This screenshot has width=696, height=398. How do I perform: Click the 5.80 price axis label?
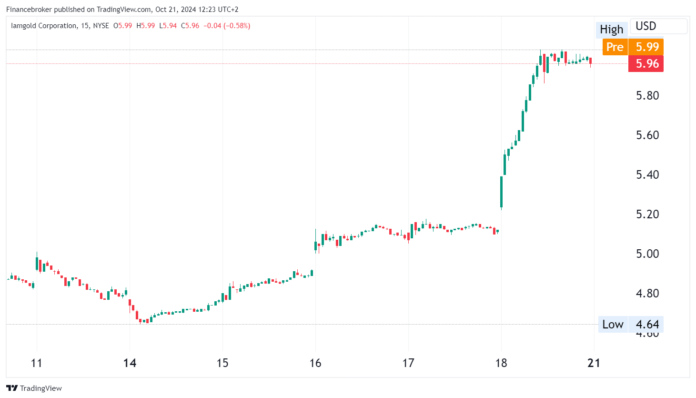(647, 96)
